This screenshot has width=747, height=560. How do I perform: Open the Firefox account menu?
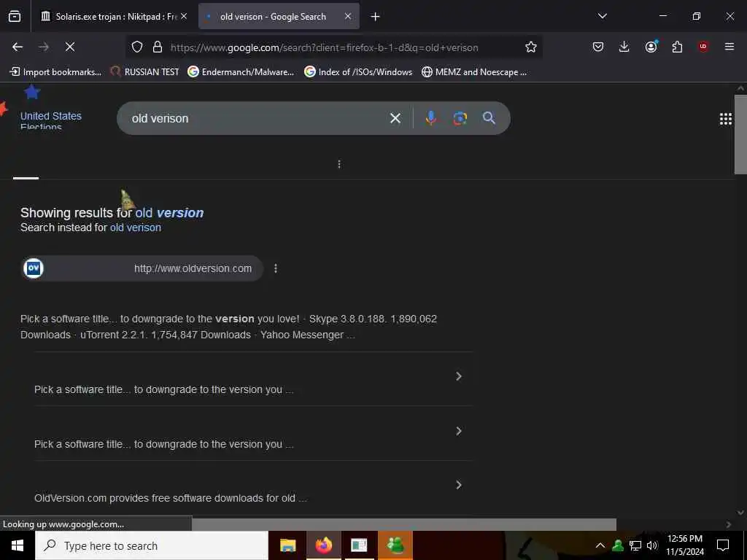pos(651,47)
